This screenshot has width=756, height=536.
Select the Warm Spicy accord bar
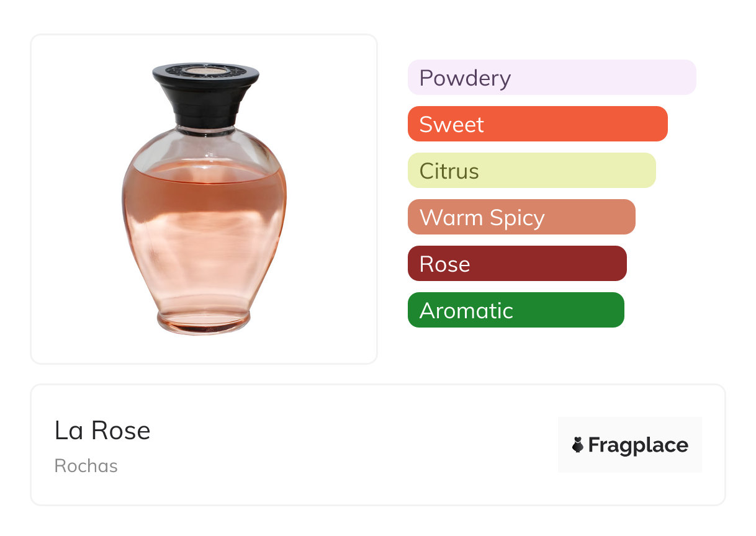[521, 217]
